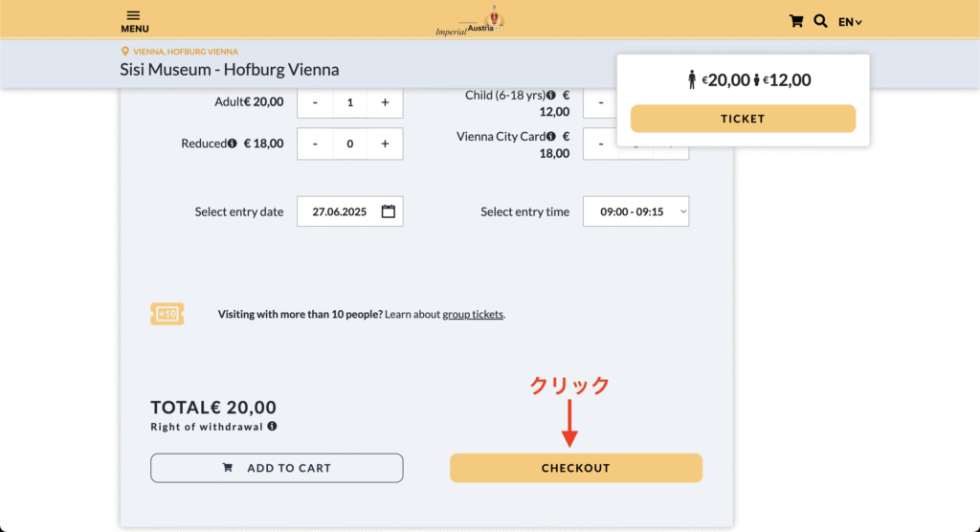Viewport: 980px width, 532px height.
Task: Click info icon beside Child (6-18 yrs)
Action: click(x=551, y=96)
